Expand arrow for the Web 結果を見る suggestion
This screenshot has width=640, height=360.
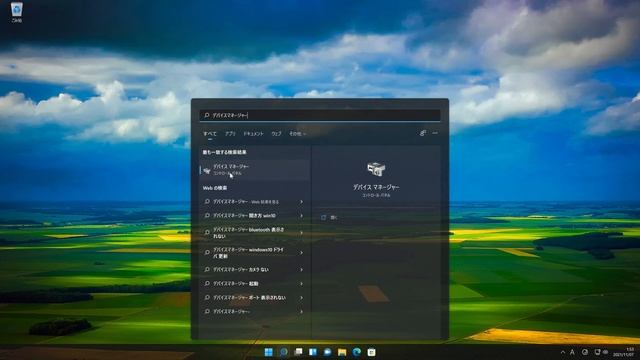[301, 202]
